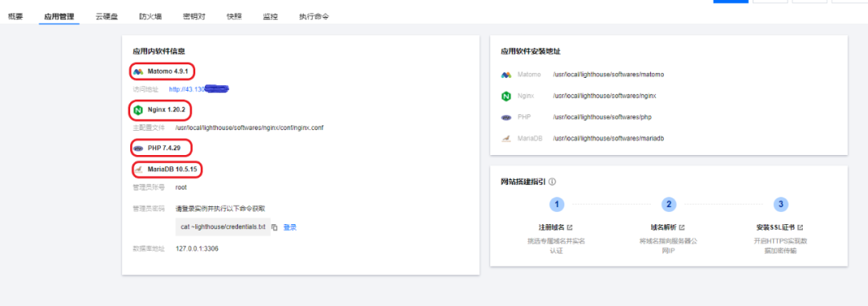Click the /usr/local/lighthouse/softwares/mariadb path
Screen dimensions: 868x306
coord(608,138)
